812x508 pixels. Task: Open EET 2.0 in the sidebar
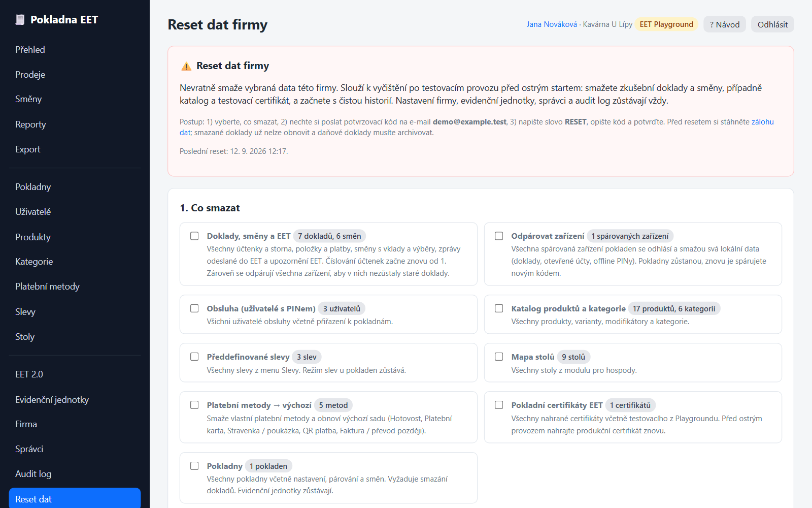pyautogui.click(x=75, y=374)
